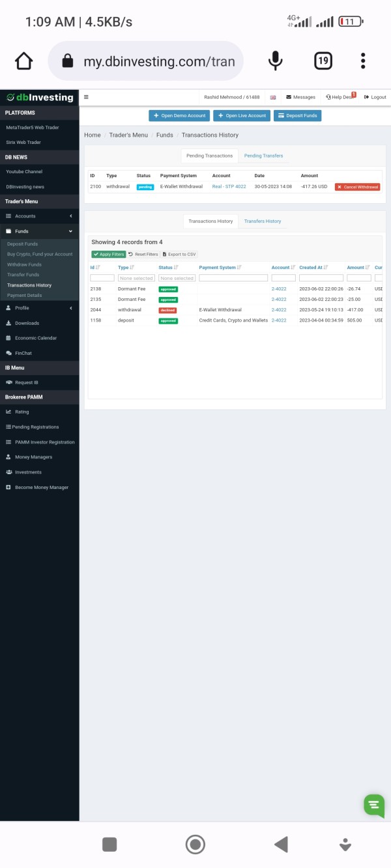Switch to Transfers History tab
Viewport: 391px width, 868px height.
tap(263, 221)
